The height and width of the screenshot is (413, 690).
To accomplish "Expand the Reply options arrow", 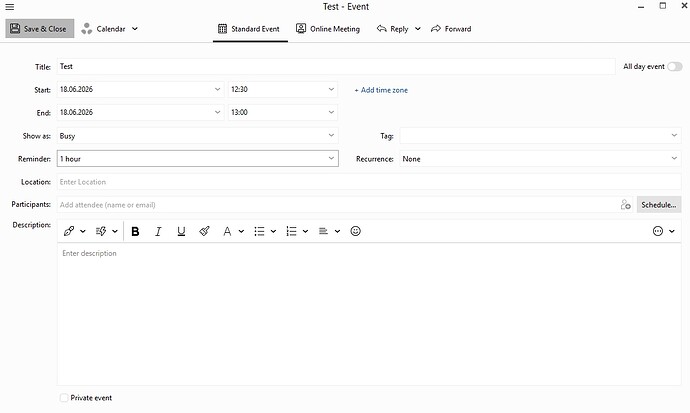I will click(418, 29).
